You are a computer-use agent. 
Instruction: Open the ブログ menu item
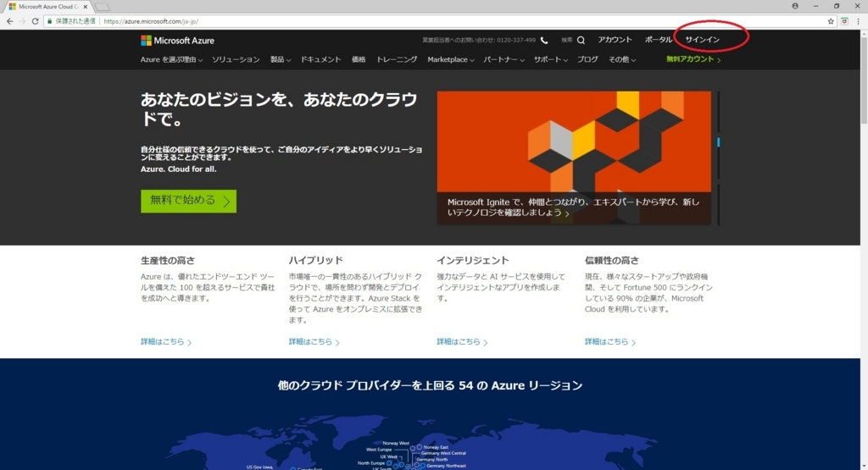[587, 59]
